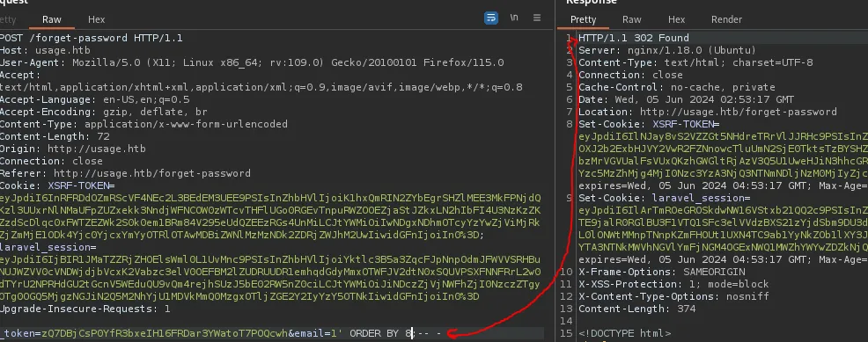
Task: Open the request pane hamburger menu
Action: 537,18
